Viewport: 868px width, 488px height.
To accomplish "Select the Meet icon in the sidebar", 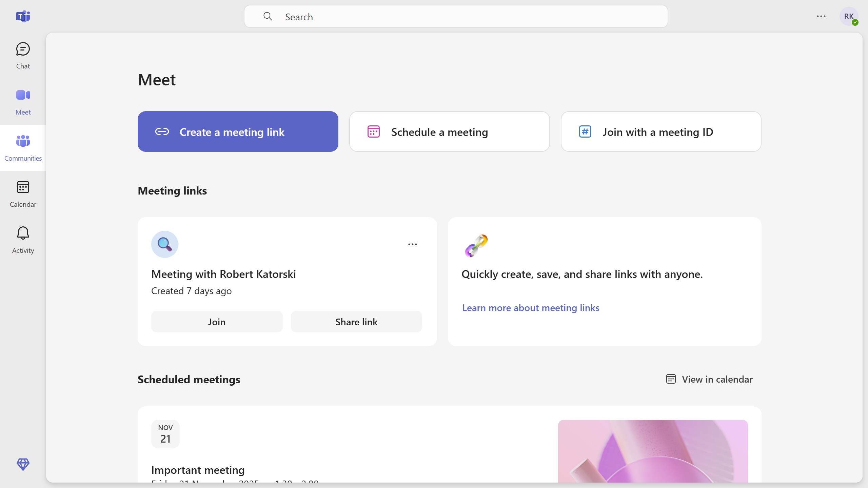I will click(x=22, y=102).
